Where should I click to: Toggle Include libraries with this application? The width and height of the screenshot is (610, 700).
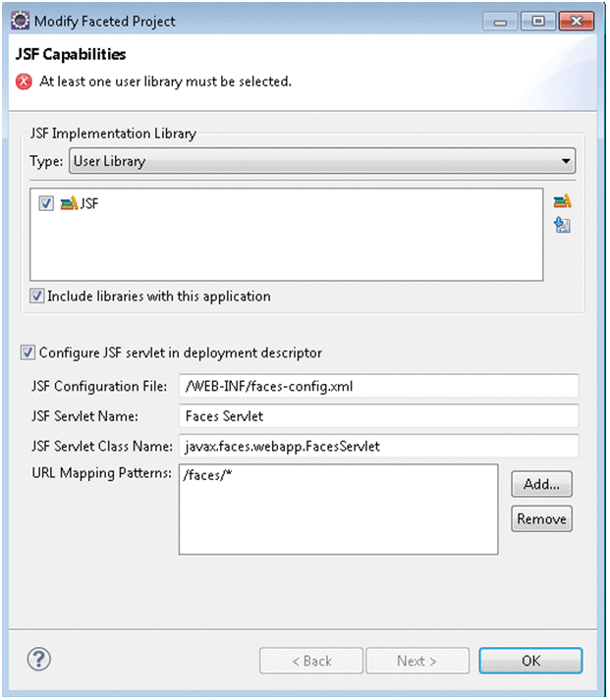click(x=37, y=296)
